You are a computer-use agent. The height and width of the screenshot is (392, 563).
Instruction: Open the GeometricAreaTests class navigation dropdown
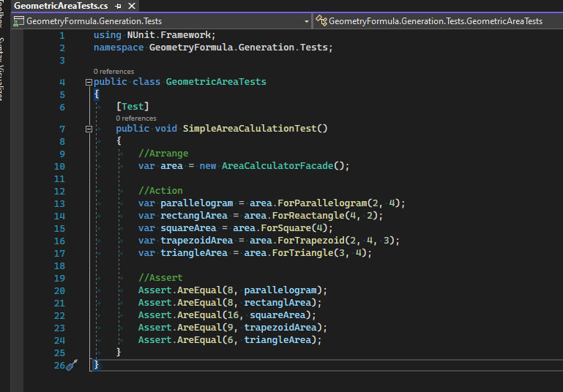click(438, 21)
